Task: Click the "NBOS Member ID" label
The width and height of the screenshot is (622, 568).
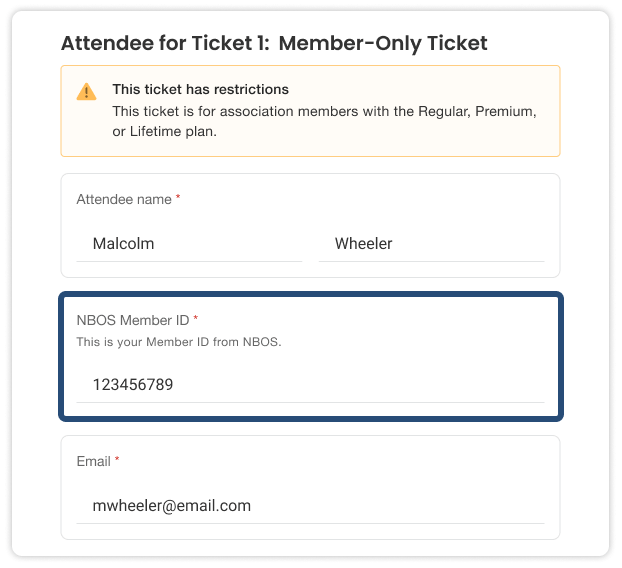Action: click(133, 320)
